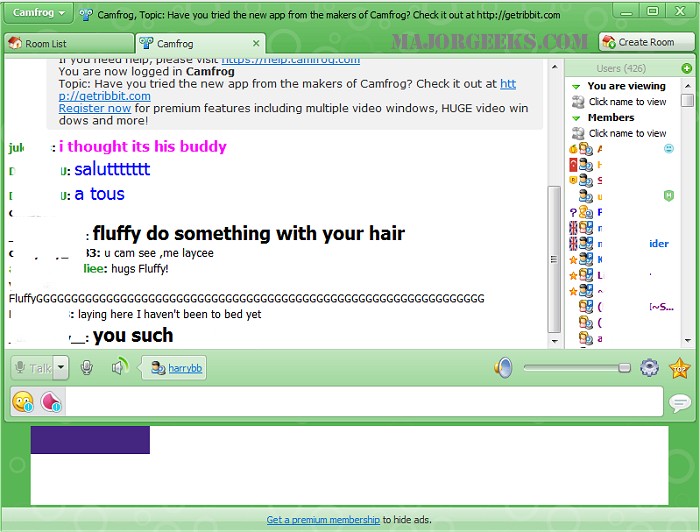Click the user list scrollbar up arrow

pyautogui.click(x=688, y=85)
